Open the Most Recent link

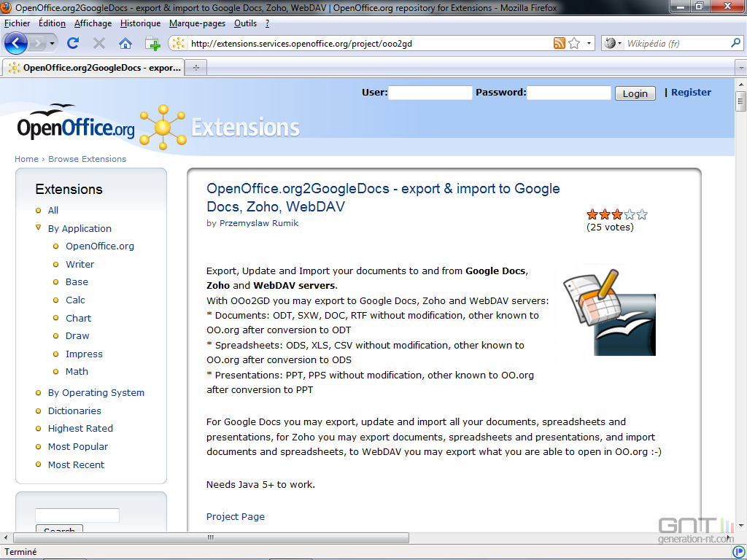tap(76, 464)
